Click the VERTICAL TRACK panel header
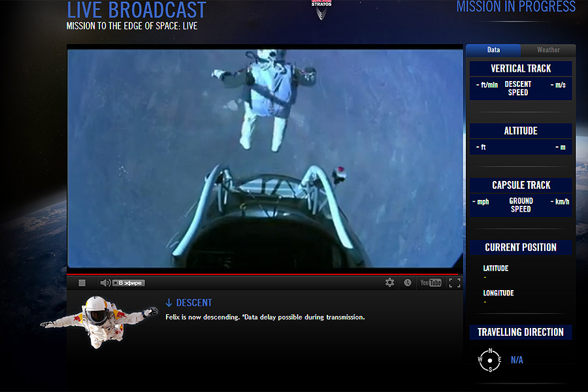The image size is (588, 392). coord(521,69)
